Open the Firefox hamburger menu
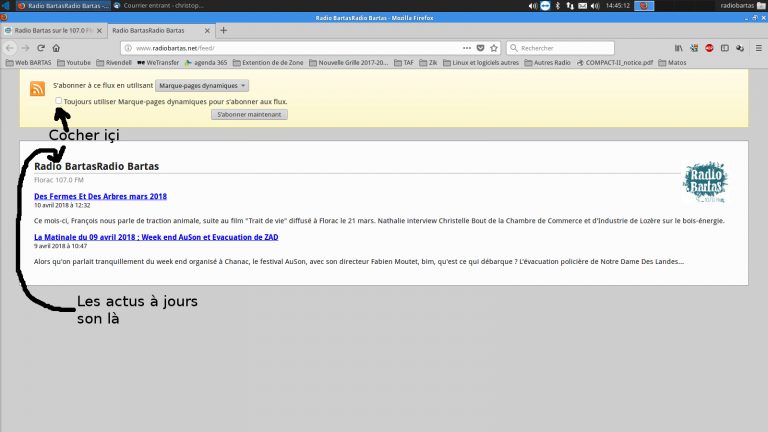 coord(759,48)
